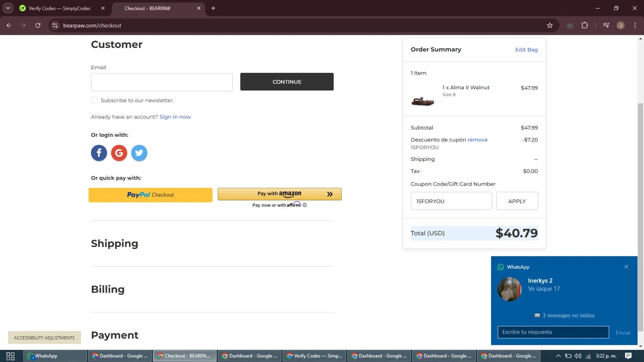Click Edit Bag link
644x362 pixels.
point(526,50)
